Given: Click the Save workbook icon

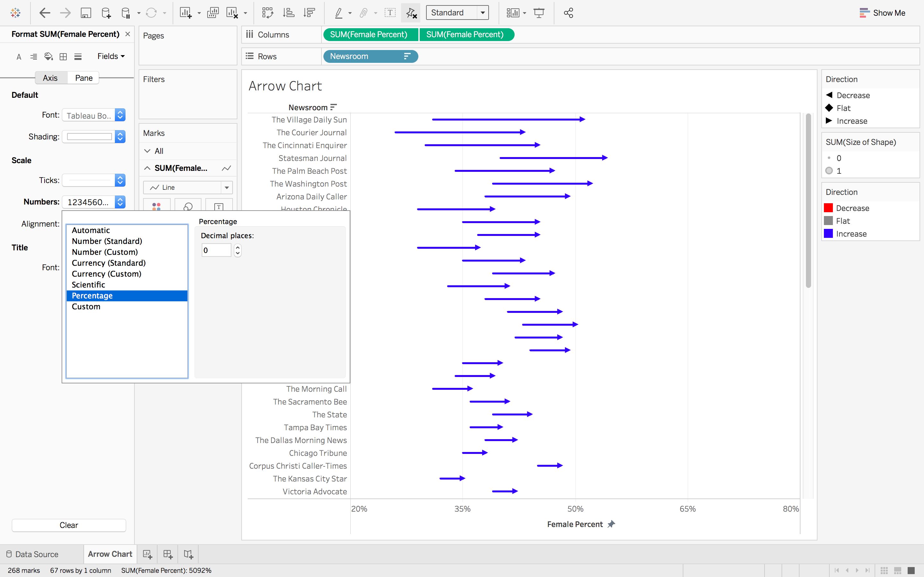Looking at the screenshot, I should (86, 13).
